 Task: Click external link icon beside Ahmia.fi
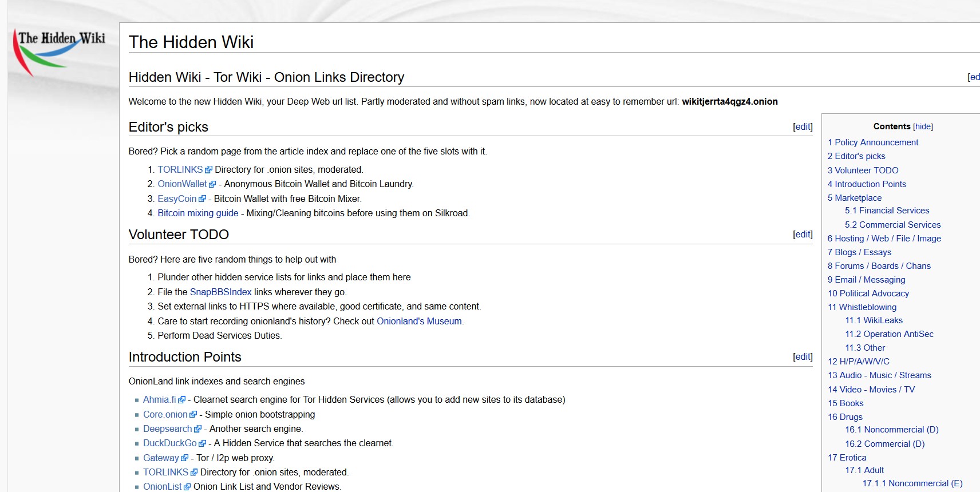pyautogui.click(x=182, y=400)
